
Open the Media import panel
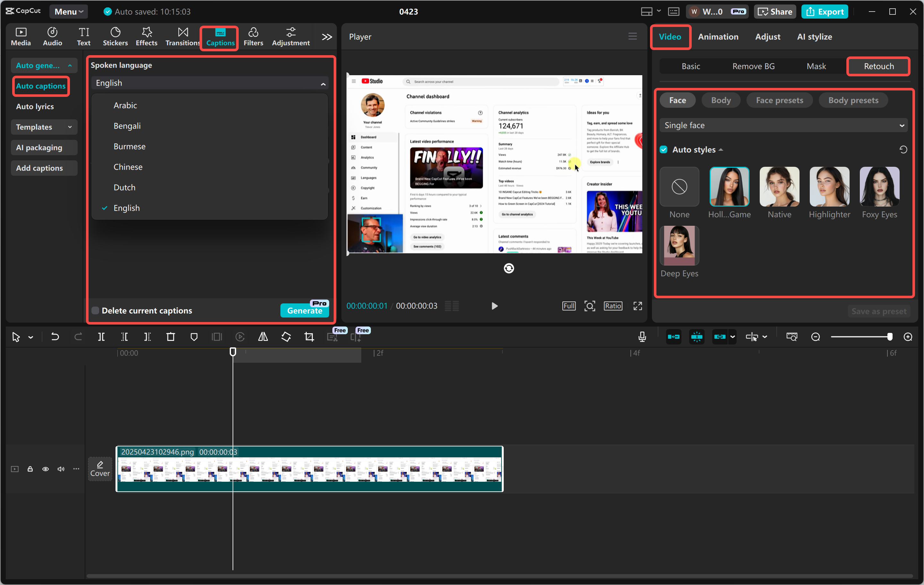20,37
